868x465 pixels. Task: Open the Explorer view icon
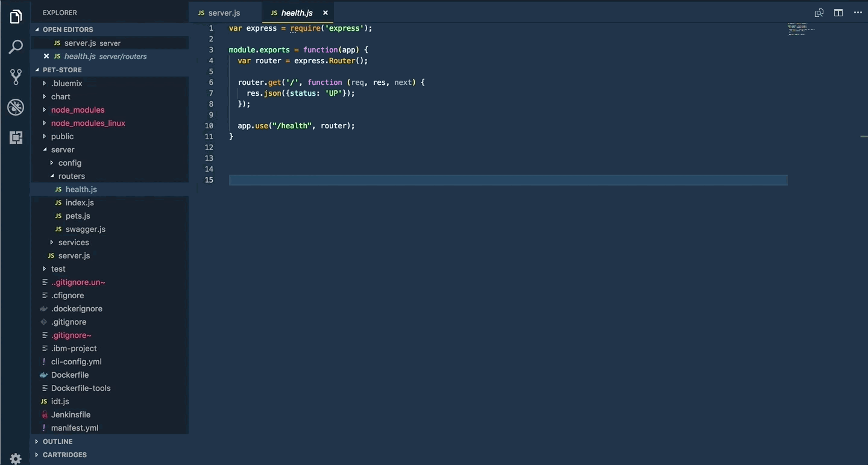15,16
